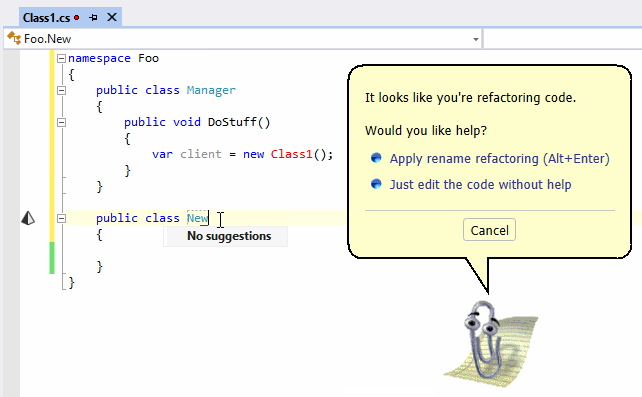
Task: Click the red unsaved dot on Class1.cs tab
Action: 77,18
